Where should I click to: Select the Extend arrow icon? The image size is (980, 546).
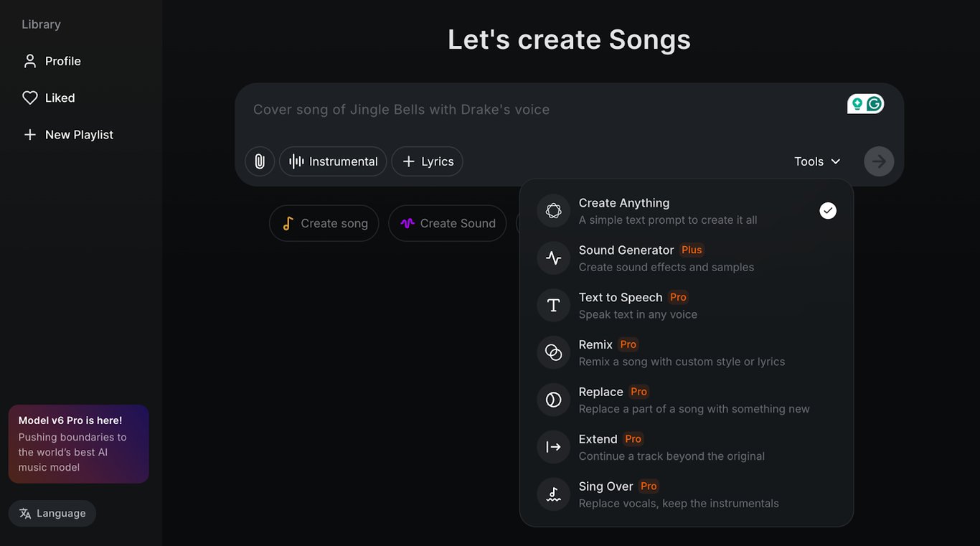click(x=553, y=447)
